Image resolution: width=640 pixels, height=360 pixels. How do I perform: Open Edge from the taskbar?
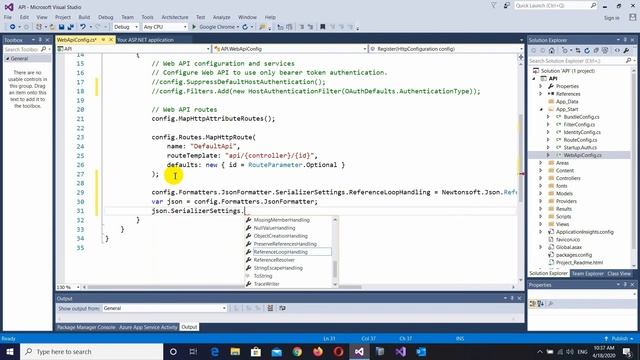[214, 351]
